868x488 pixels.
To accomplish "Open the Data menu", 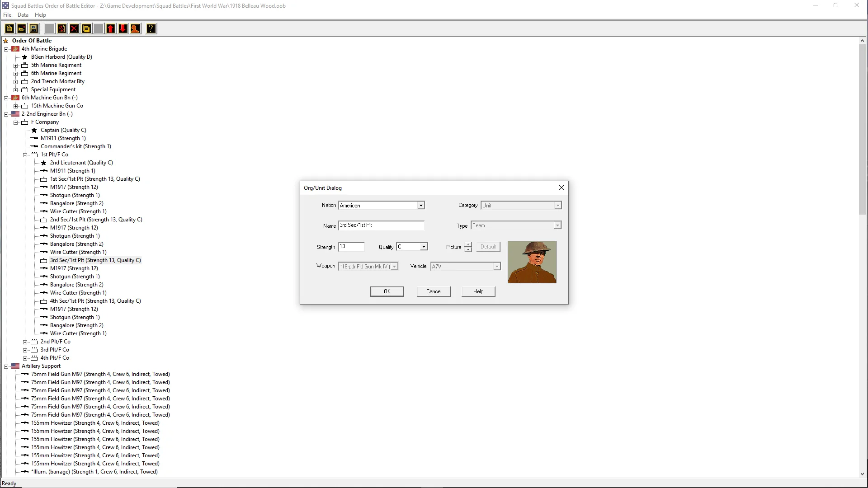I will (x=23, y=15).
